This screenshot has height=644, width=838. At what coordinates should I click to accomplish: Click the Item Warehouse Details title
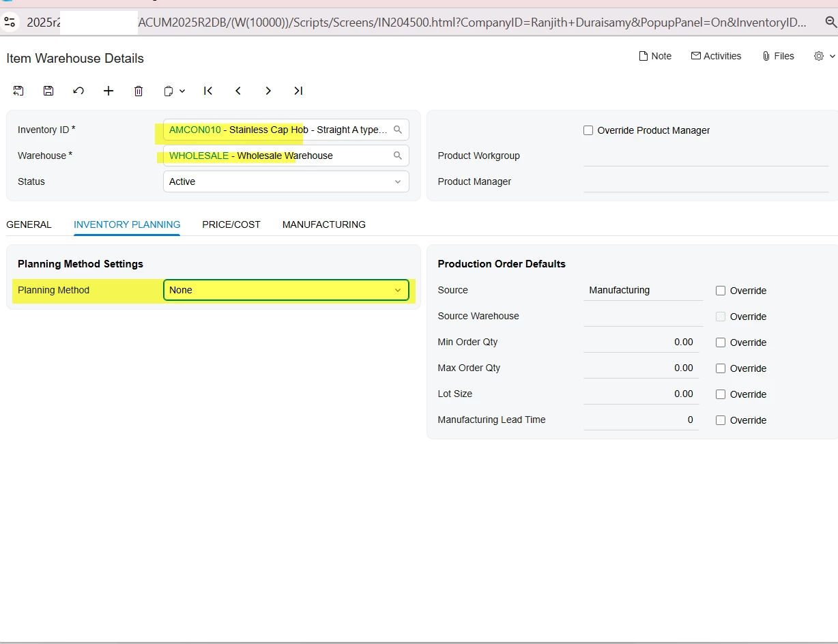pos(75,59)
